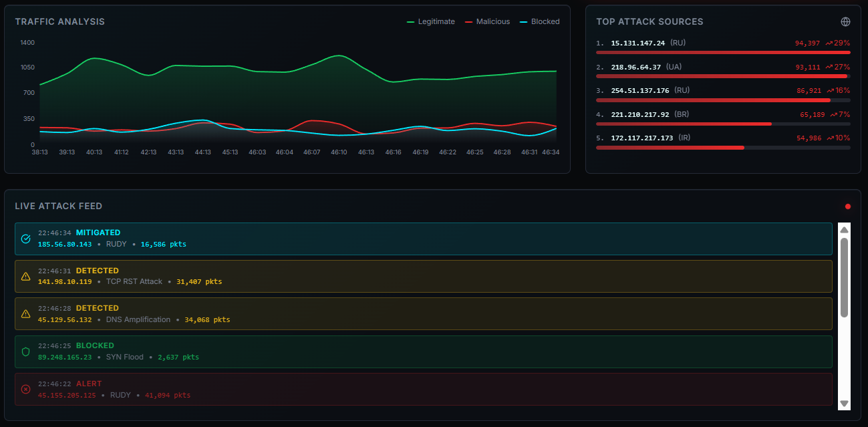868x427 pixels.
Task: Click the trend arrow beside 29%
Action: 829,43
